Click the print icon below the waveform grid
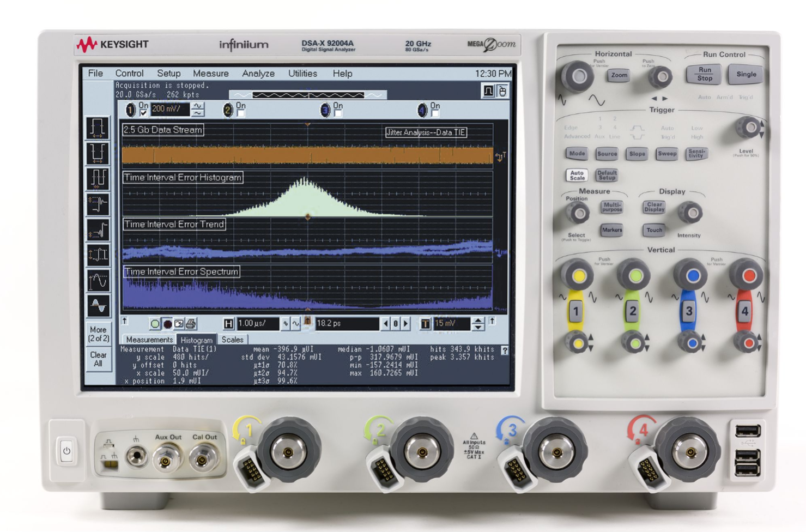The image size is (806, 532). click(190, 324)
